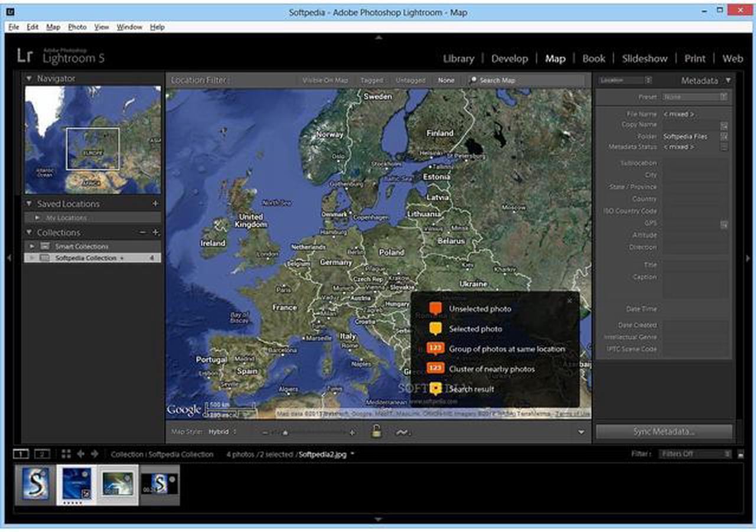This screenshot has height=532, width=756.
Task: Select the first filmstrip thumbnail with S logo
Action: 35,484
